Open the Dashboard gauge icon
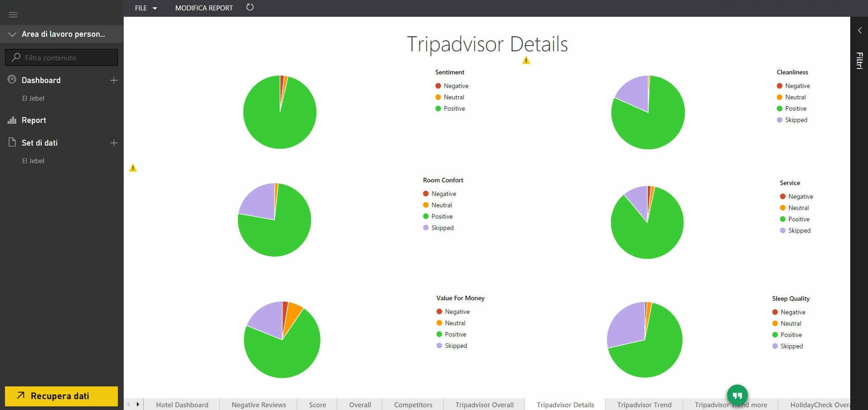The height and width of the screenshot is (410, 868). pyautogui.click(x=12, y=79)
